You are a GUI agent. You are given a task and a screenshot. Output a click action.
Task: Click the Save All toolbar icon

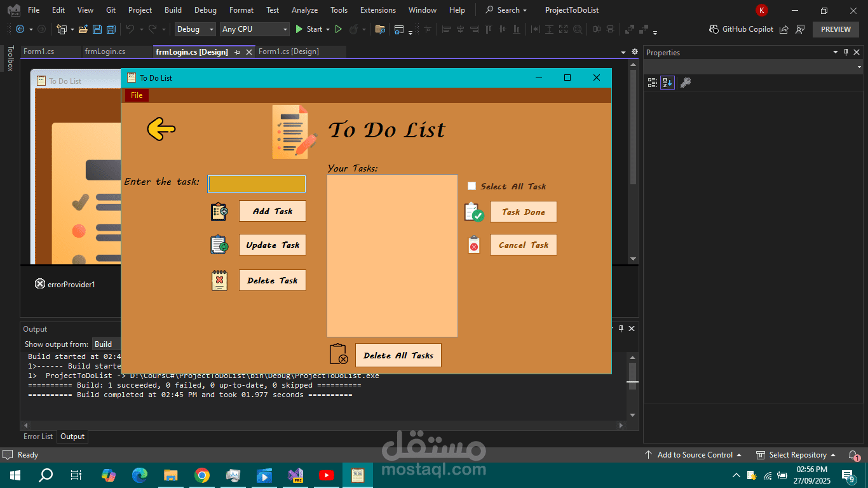(x=111, y=29)
